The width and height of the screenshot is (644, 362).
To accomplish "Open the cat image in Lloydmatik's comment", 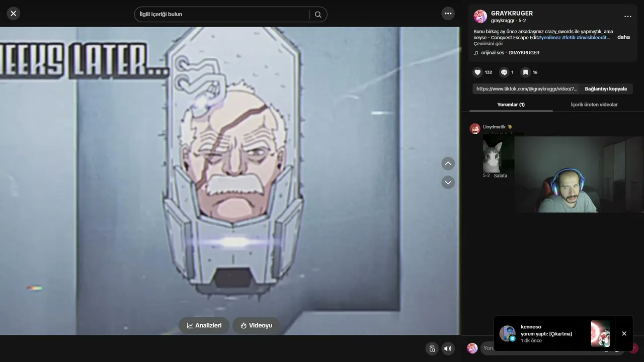I will (498, 153).
